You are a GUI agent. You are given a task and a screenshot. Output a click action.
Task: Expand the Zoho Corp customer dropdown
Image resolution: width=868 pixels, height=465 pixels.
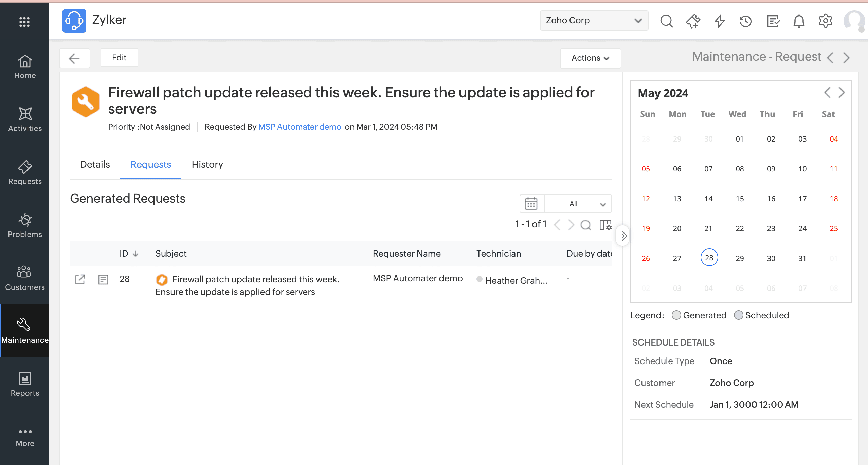(x=594, y=20)
